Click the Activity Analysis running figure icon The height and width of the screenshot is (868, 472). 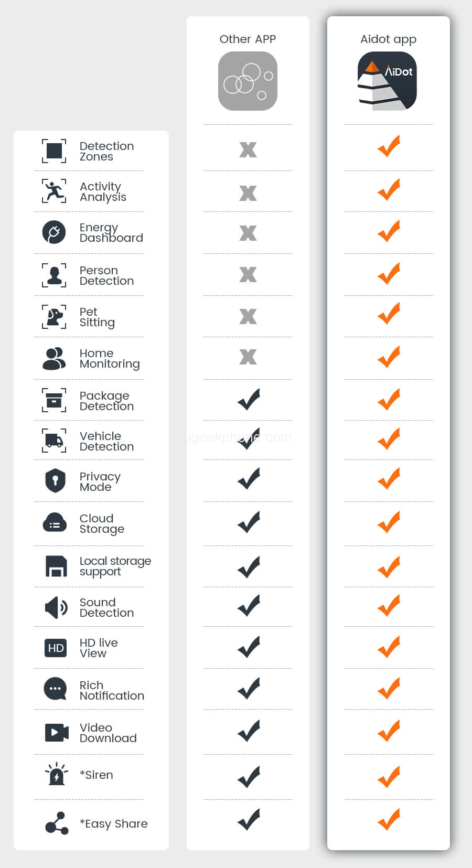click(54, 191)
